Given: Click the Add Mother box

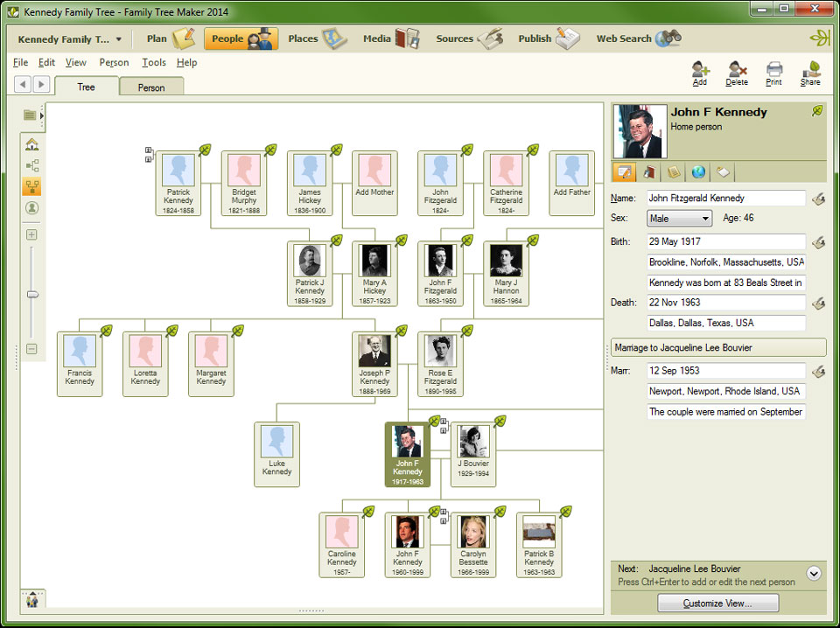Looking at the screenshot, I should tap(374, 183).
